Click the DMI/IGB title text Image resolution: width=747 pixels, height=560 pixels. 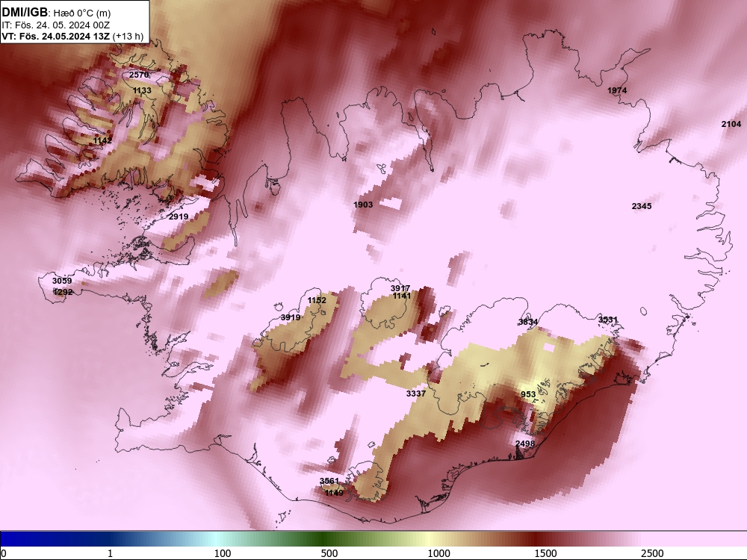(x=25, y=13)
